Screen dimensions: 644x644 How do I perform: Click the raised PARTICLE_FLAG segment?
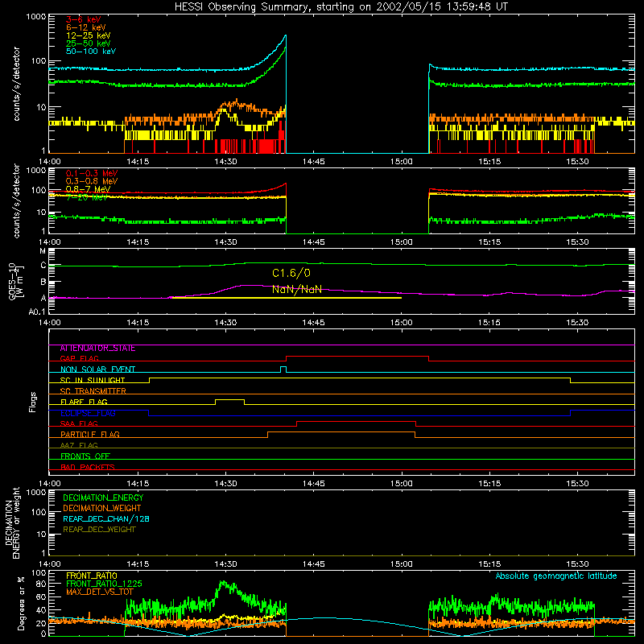(341, 432)
